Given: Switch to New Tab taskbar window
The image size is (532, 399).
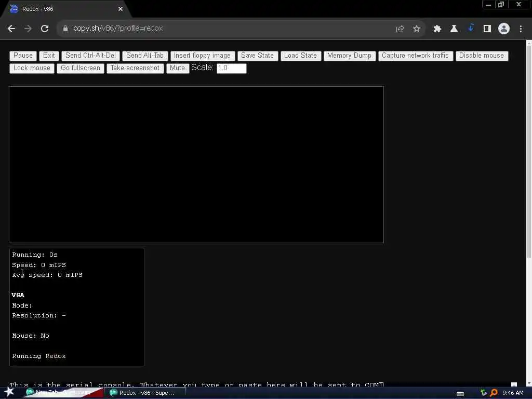Looking at the screenshot, I should point(63,393).
